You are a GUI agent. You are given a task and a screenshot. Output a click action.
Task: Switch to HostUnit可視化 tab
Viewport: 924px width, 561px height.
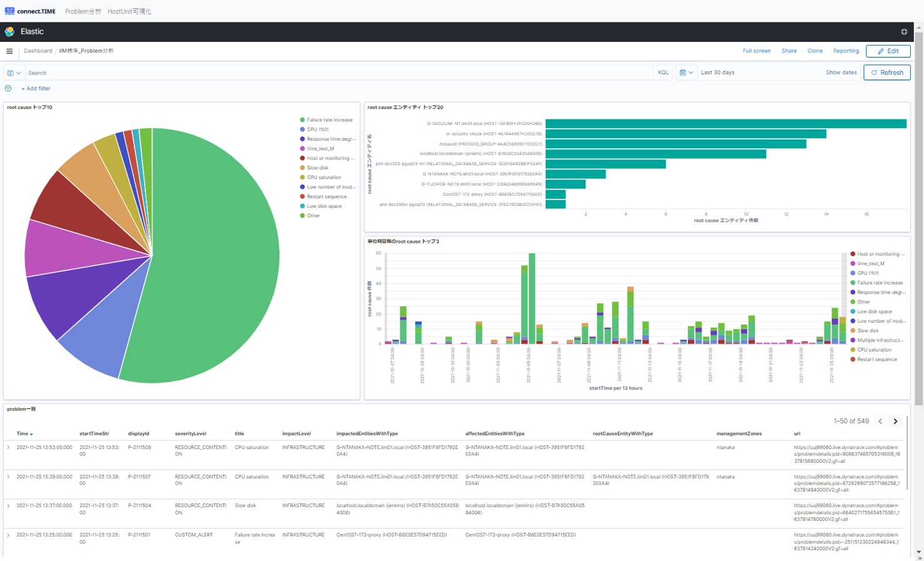129,11
